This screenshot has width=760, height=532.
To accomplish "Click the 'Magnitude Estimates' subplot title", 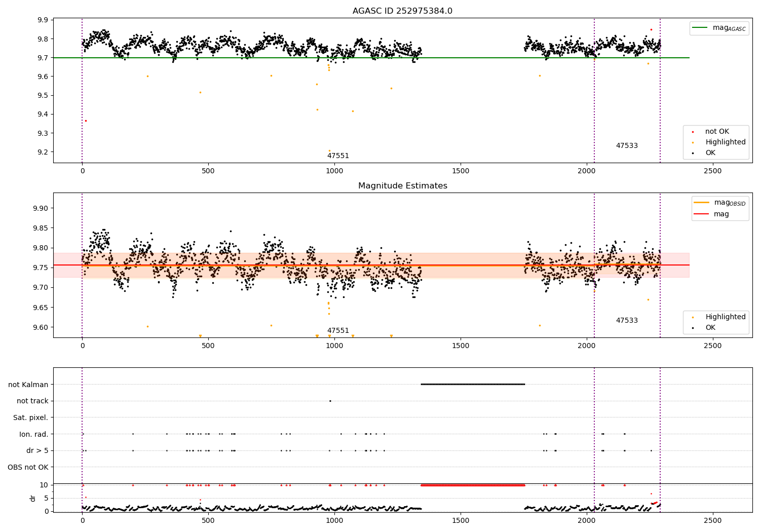I will click(402, 186).
